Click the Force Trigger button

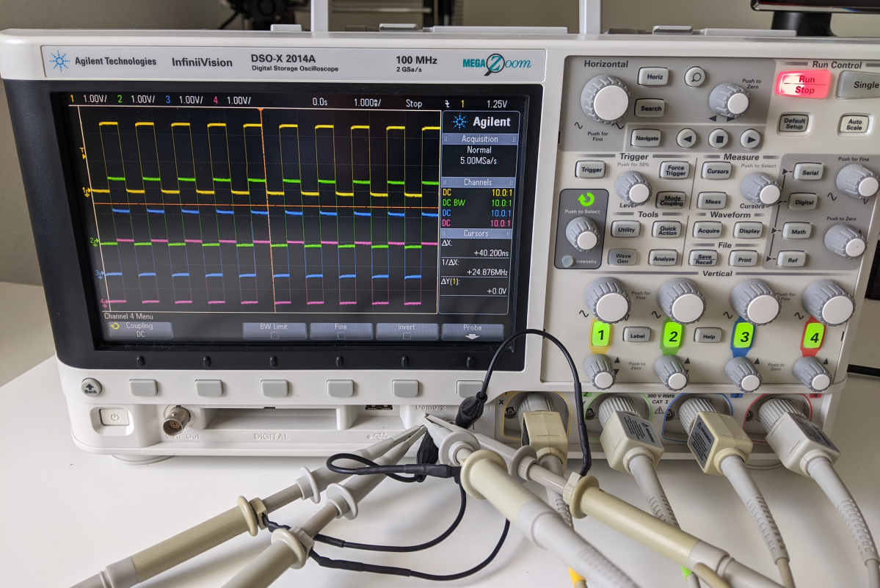coord(676,170)
